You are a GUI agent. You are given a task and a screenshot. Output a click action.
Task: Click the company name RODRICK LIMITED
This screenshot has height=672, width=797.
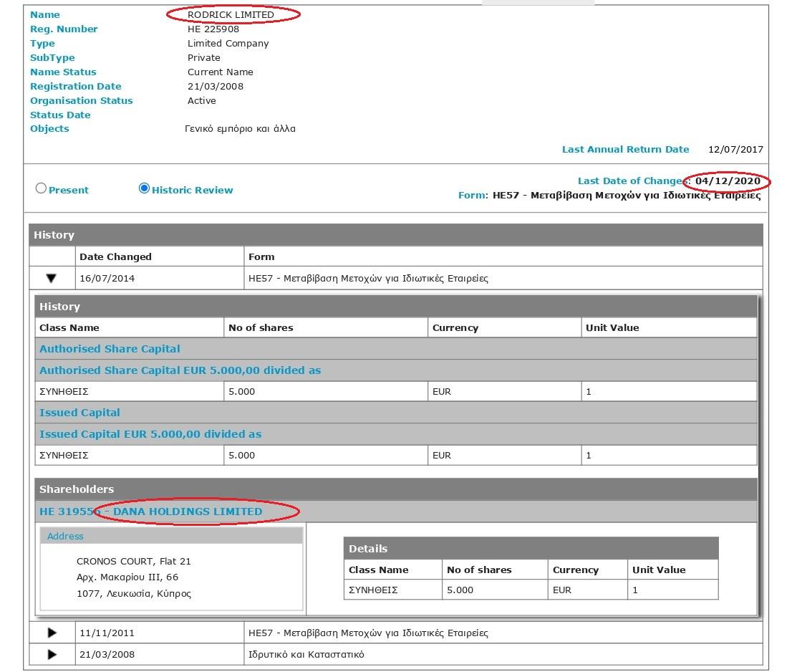(x=231, y=14)
